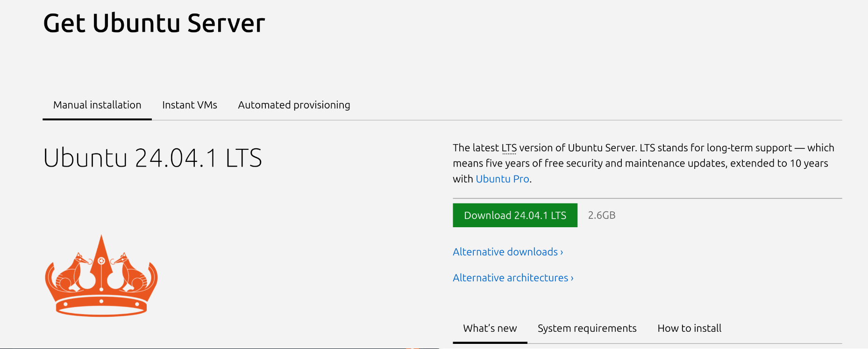Open the Automated provisioning tab
868x349 pixels.
click(293, 105)
